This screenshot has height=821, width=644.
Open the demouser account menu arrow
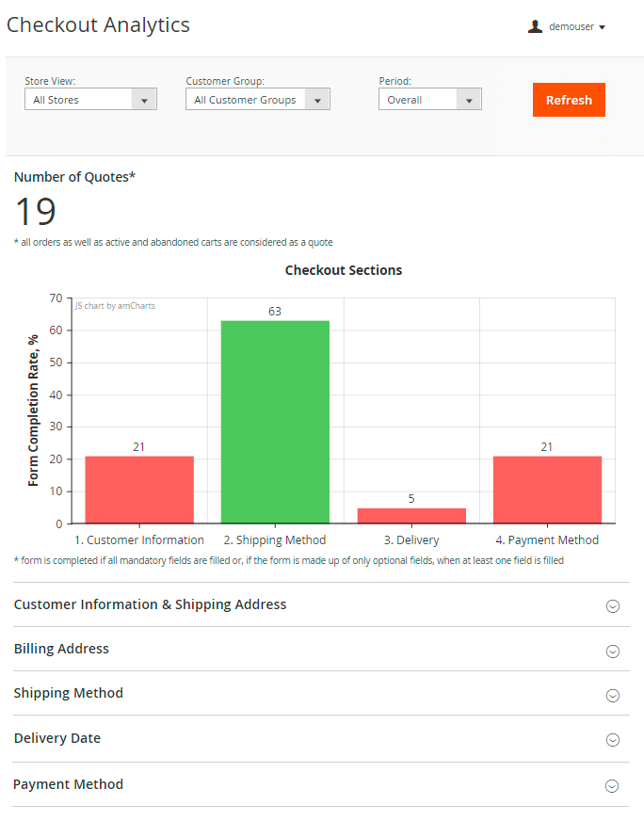click(602, 27)
